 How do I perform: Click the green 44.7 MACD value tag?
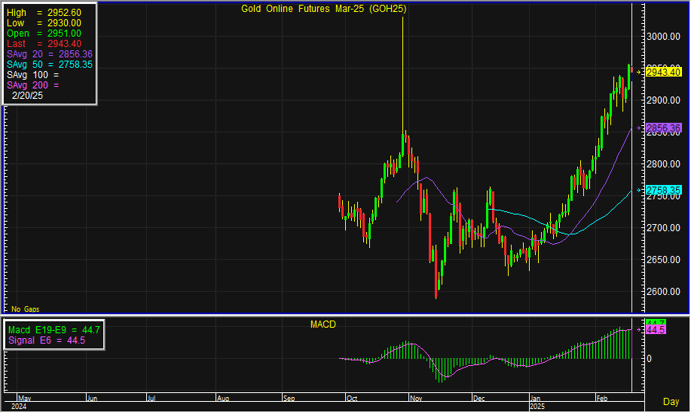(656, 322)
